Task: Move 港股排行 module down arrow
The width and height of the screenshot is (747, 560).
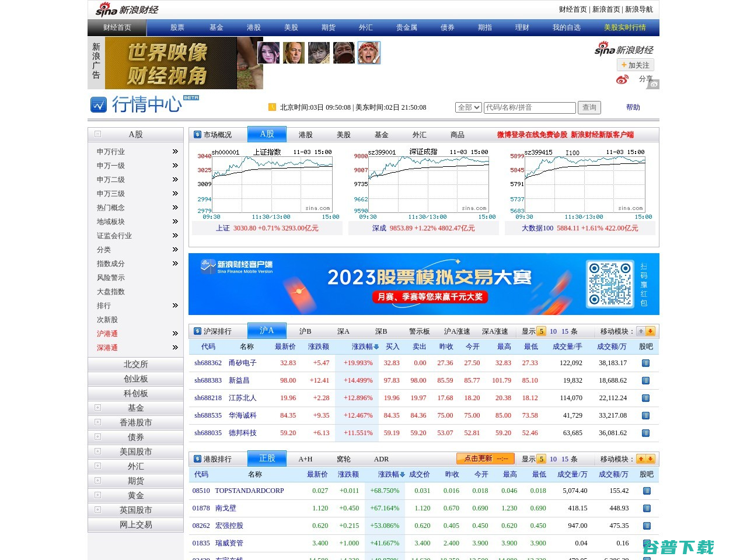Action: pos(650,459)
